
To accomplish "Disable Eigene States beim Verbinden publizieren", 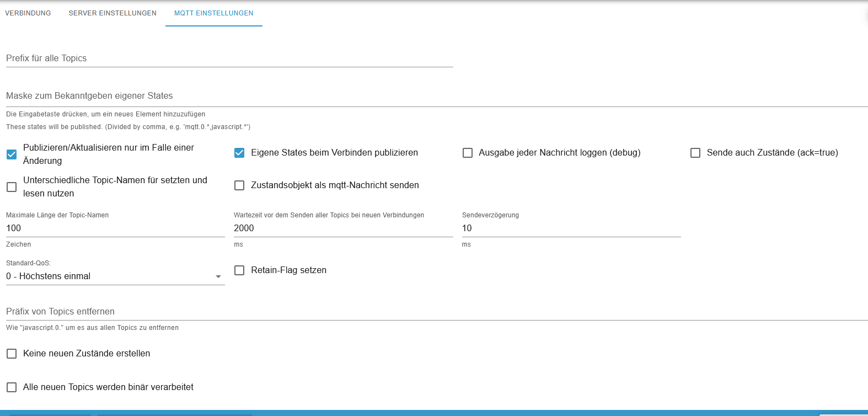I will click(239, 153).
